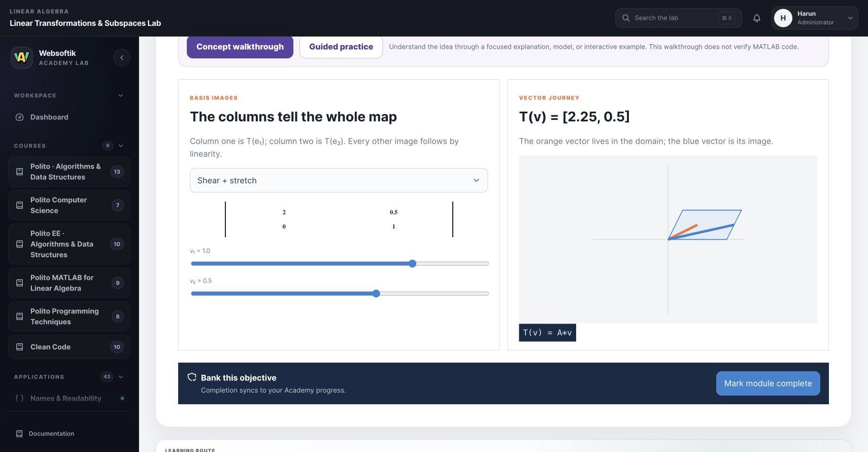Image resolution: width=868 pixels, height=452 pixels.
Task: Click the vector journey plot area
Action: pyautogui.click(x=668, y=239)
